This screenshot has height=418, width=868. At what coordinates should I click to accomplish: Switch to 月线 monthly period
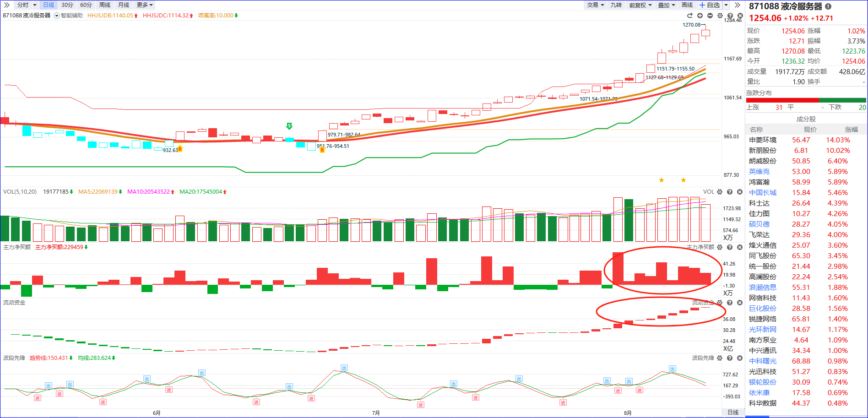tap(124, 5)
